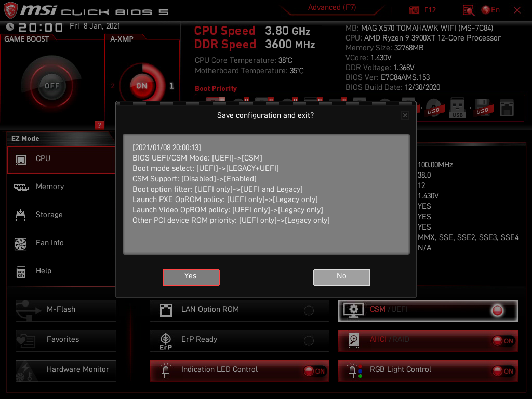The image size is (532, 399).
Task: Close the save configuration dialog
Action: click(x=405, y=115)
